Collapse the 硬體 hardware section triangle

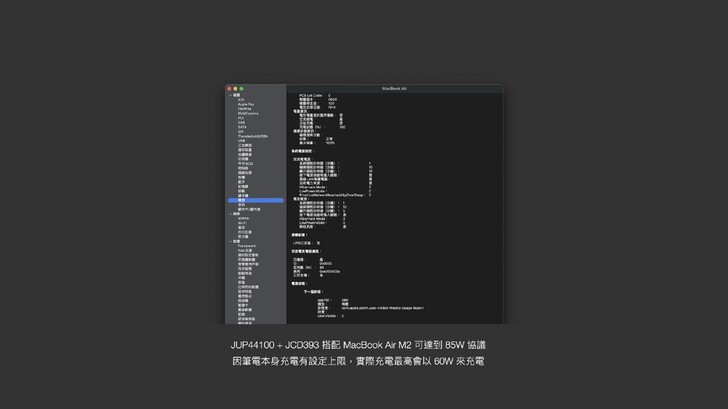coord(230,95)
